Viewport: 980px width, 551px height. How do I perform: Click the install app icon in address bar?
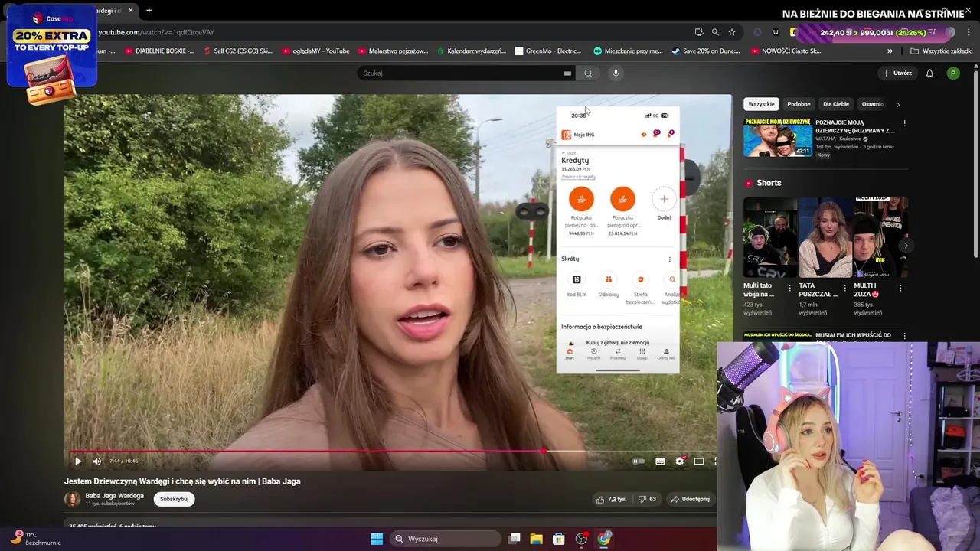699,32
